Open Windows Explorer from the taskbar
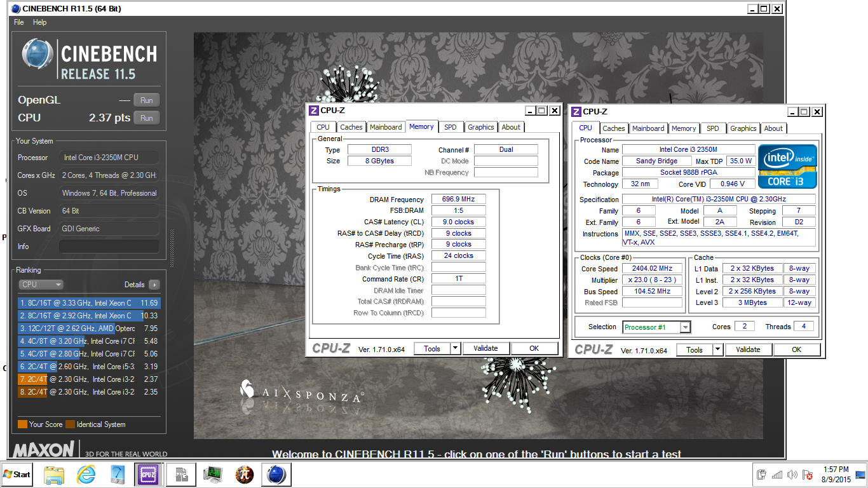Image resolution: width=868 pixels, height=488 pixels. coord(55,474)
